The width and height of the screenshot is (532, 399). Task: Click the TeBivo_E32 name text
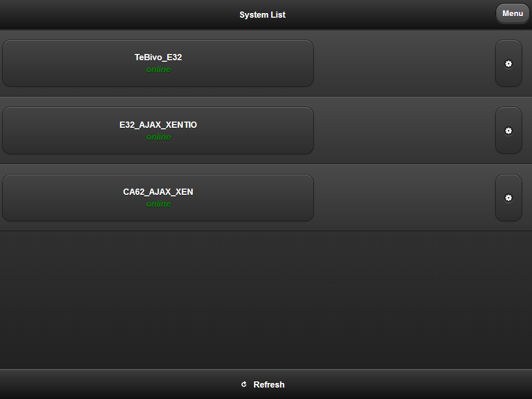(x=158, y=57)
